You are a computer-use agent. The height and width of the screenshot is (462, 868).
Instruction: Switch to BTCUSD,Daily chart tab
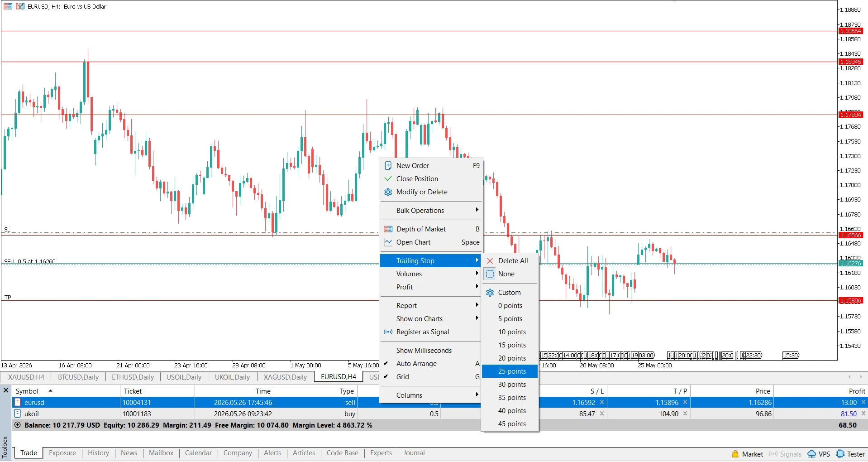click(x=78, y=377)
